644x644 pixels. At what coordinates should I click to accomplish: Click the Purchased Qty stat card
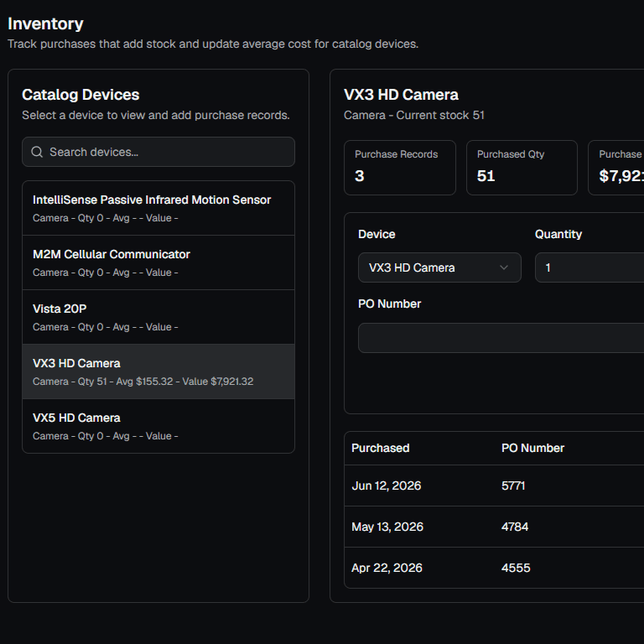point(522,168)
